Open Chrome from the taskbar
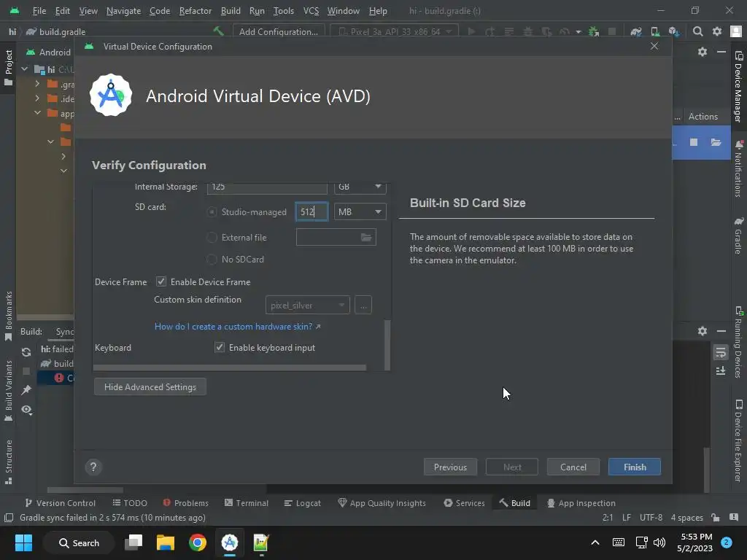This screenshot has height=560, width=747. [197, 542]
